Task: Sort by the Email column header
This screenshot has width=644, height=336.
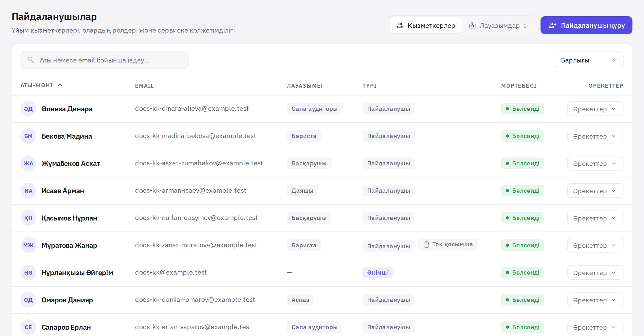Action: point(144,86)
